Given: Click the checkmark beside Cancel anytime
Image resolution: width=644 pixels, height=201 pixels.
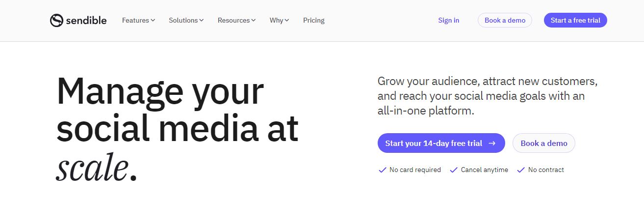Looking at the screenshot, I should click(454, 170).
